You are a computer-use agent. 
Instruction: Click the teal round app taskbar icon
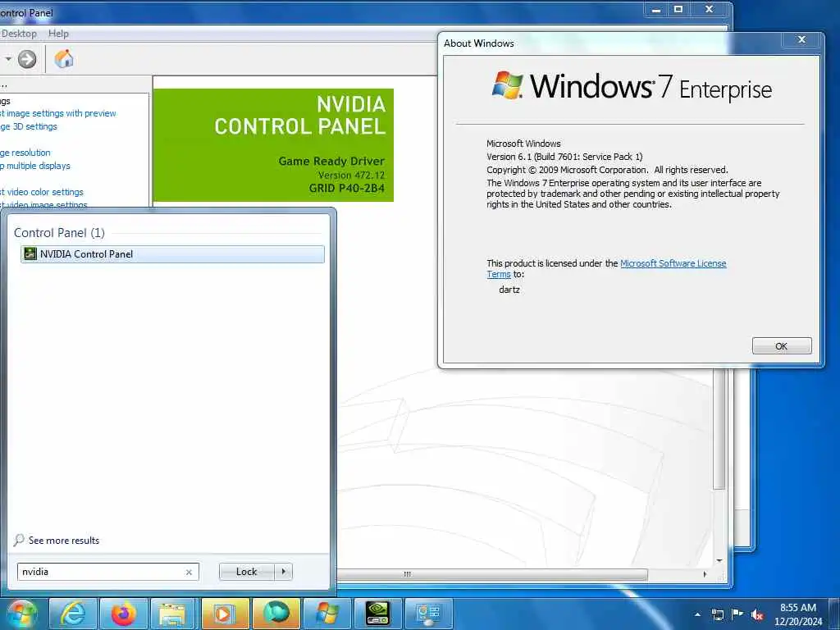point(276,614)
